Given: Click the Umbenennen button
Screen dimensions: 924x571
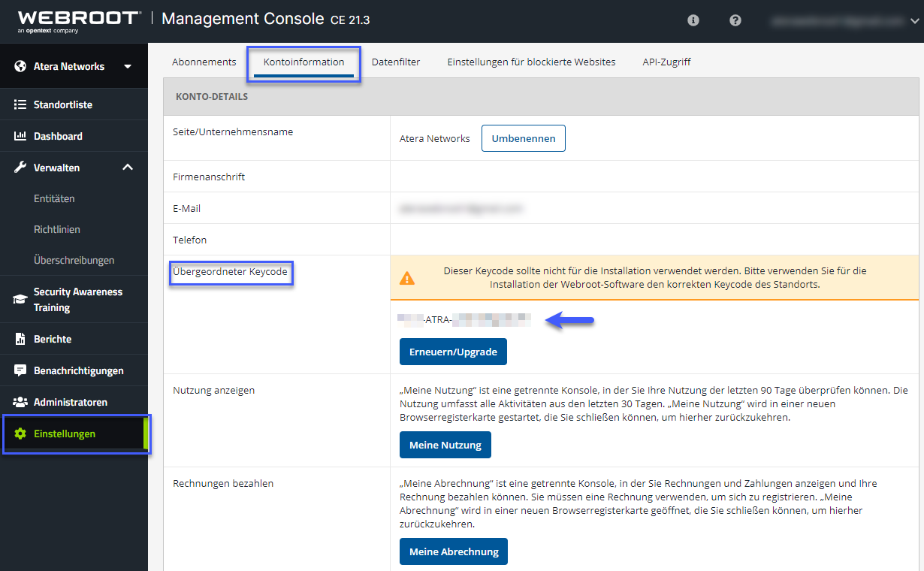Looking at the screenshot, I should [x=524, y=138].
